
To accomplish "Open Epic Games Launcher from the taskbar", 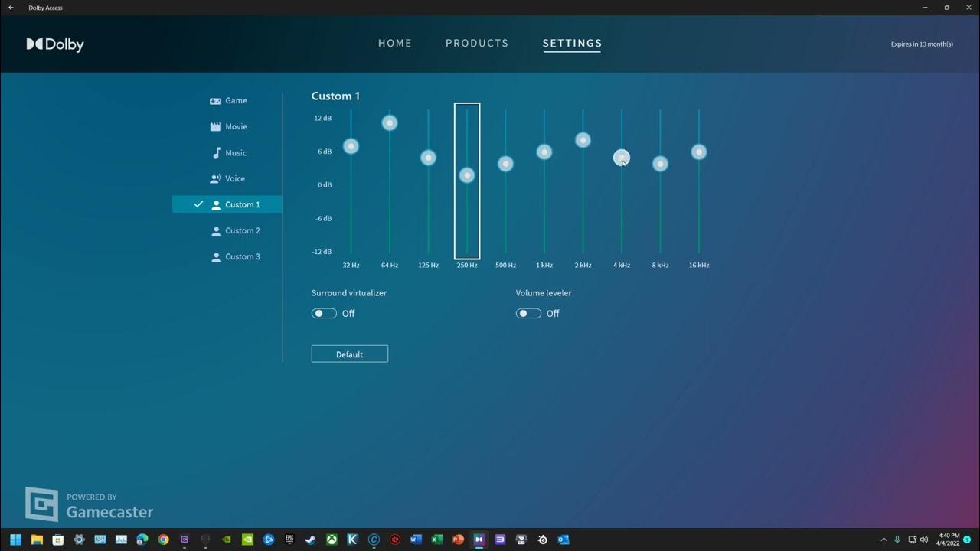I will pos(289,540).
